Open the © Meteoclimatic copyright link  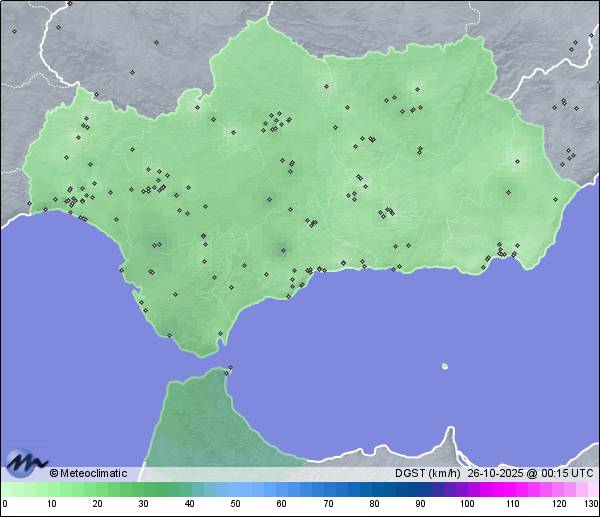[x=88, y=473]
